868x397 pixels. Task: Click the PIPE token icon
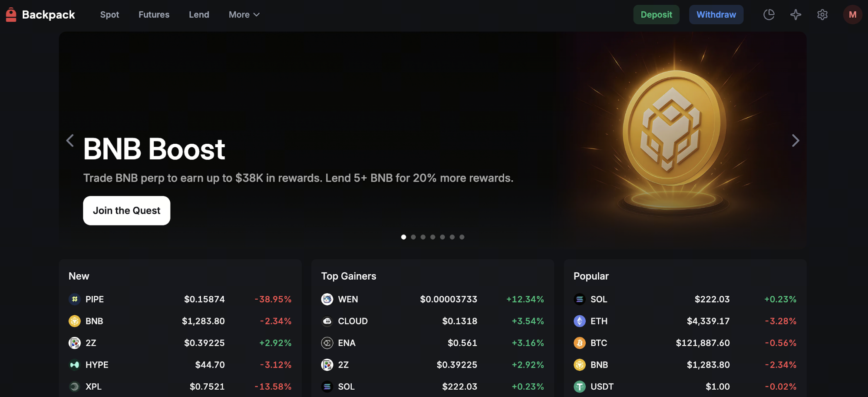[75, 299]
